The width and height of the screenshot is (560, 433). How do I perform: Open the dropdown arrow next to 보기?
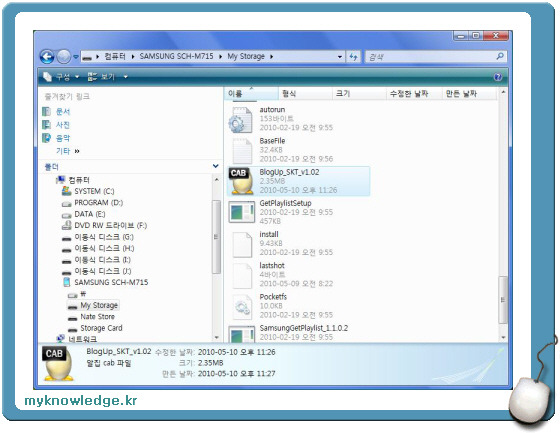click(125, 77)
